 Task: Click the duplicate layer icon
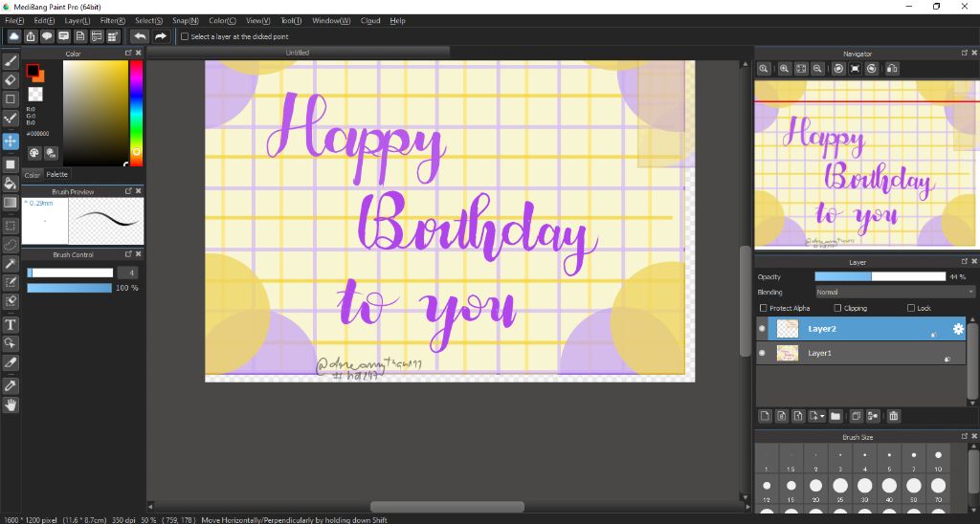click(x=857, y=416)
